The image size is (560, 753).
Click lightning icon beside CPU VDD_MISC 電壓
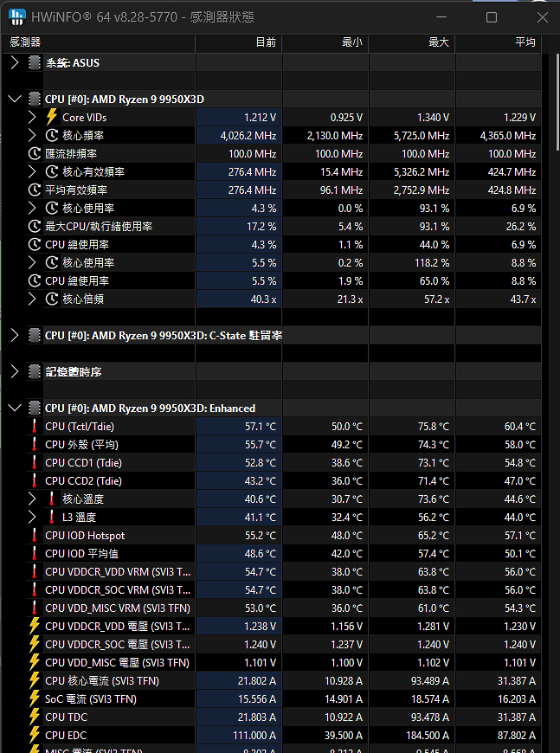(34, 663)
